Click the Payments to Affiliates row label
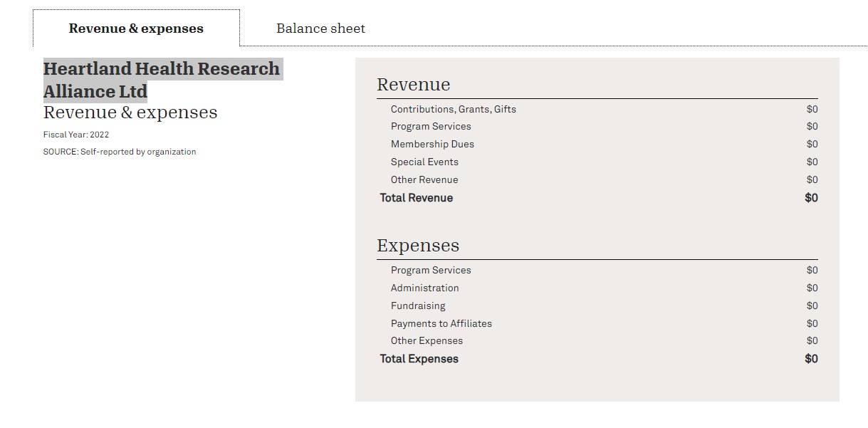868x428 pixels. tap(441, 323)
